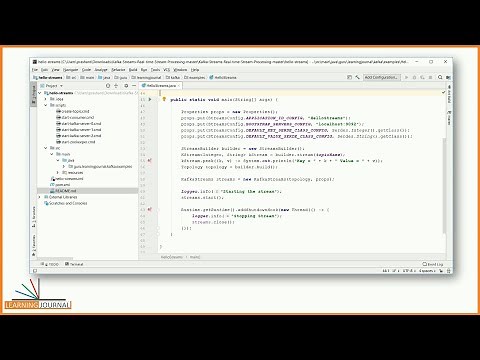Click the editor vertical scrollbar
Viewport: 480px width, 360px height.
pos(444,186)
